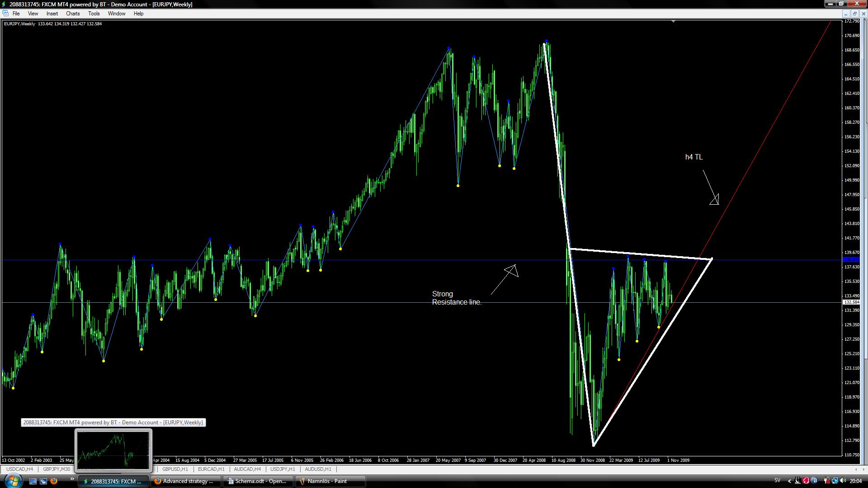Screen dimensions: 868x488
Task: Click the Switch Between Windows icon
Action: click(x=43, y=481)
